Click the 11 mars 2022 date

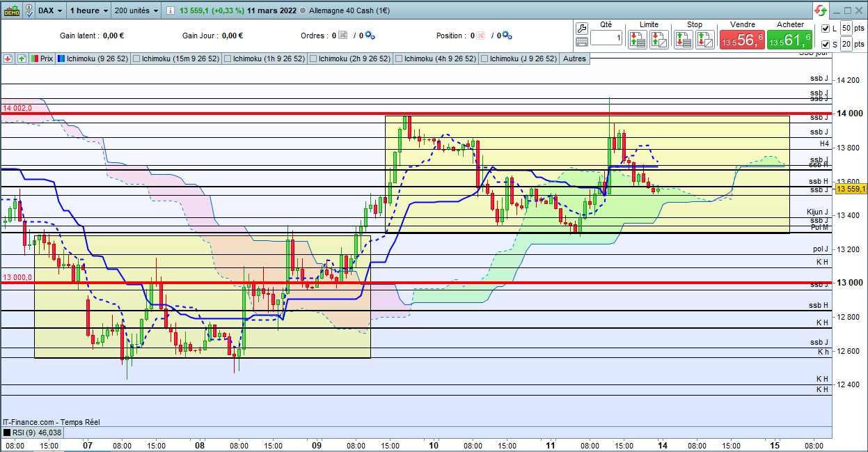pos(273,10)
